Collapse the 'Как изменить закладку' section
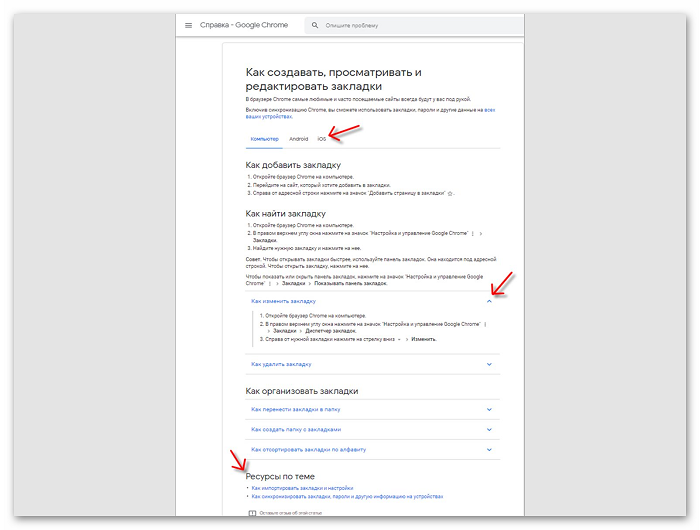The height and width of the screenshot is (530, 700). point(372,301)
